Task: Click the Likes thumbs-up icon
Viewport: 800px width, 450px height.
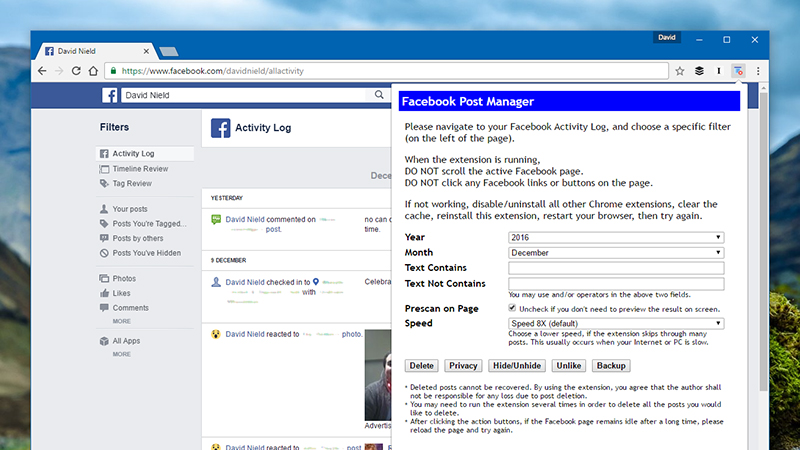Action: [104, 293]
